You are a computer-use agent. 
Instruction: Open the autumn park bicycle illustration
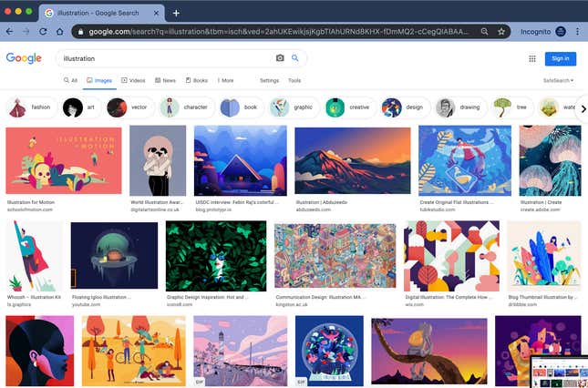(133, 351)
